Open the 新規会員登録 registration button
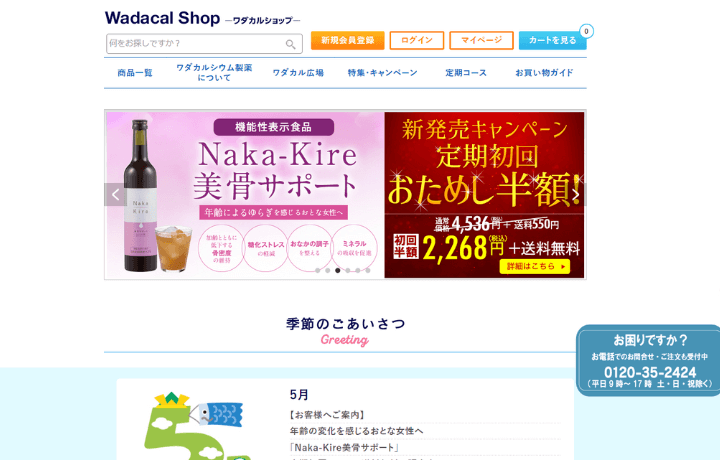Screen dimensions: 720x460 pyautogui.click(x=348, y=40)
